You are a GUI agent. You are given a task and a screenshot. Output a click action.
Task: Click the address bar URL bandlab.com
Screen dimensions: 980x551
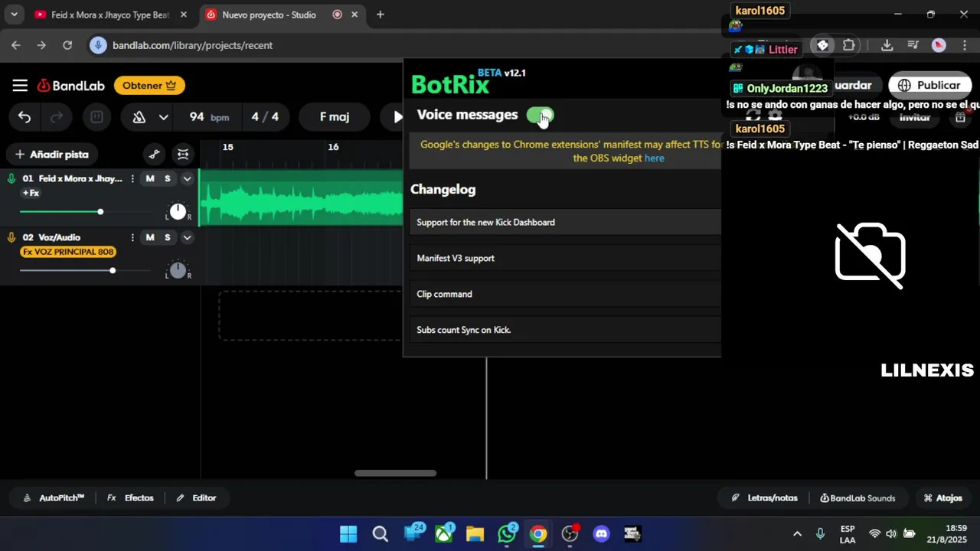[x=192, y=45]
